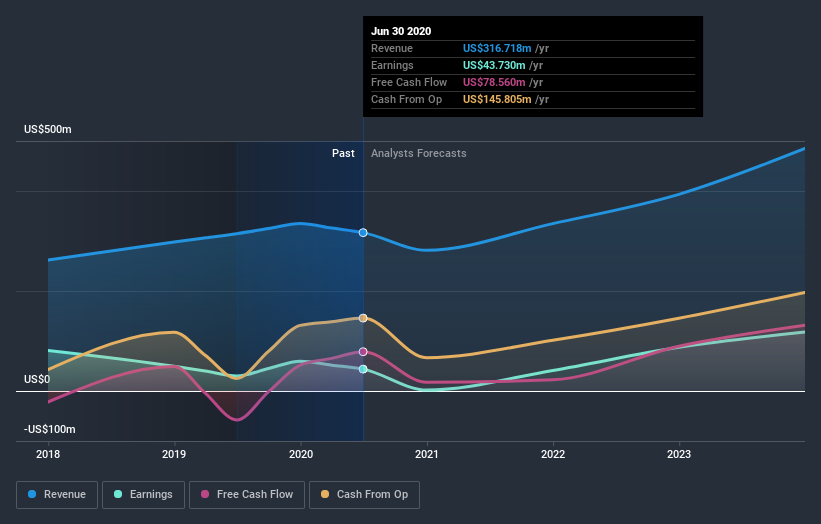Click the 2019 x-axis label
Image resolution: width=821 pixels, height=524 pixels.
(x=174, y=454)
